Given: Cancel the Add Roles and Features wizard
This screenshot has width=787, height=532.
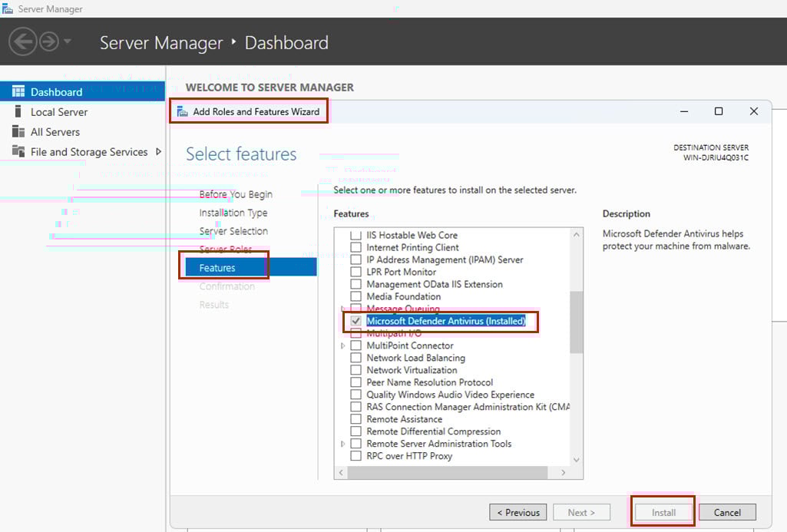Looking at the screenshot, I should (x=726, y=512).
